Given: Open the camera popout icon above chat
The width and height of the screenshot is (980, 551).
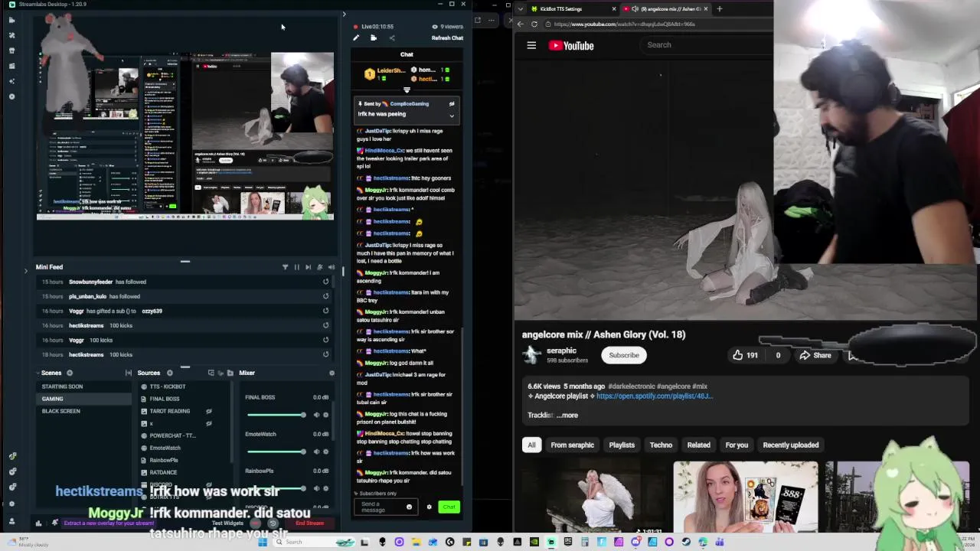Looking at the screenshot, I should coord(374,37).
